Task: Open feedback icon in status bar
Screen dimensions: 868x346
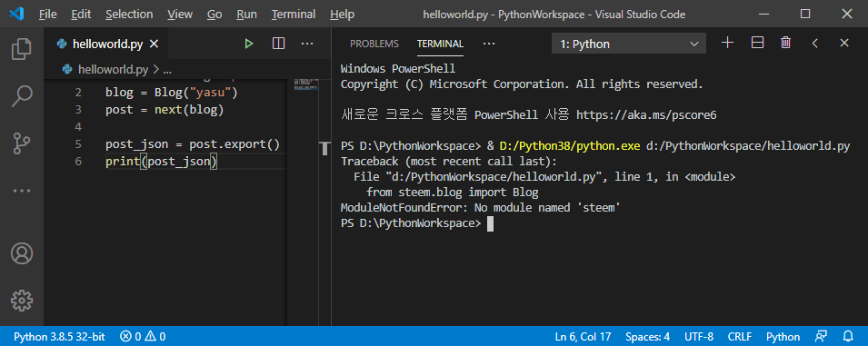Action: point(821,336)
